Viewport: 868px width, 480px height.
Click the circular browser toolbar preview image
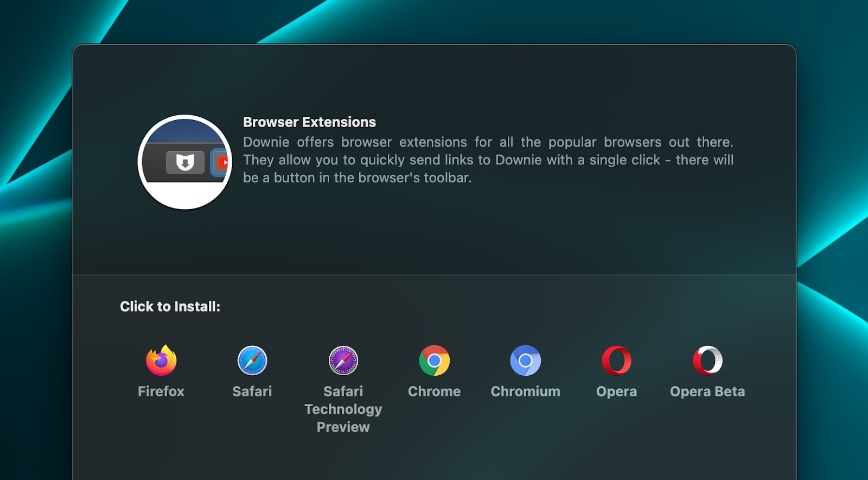[185, 162]
